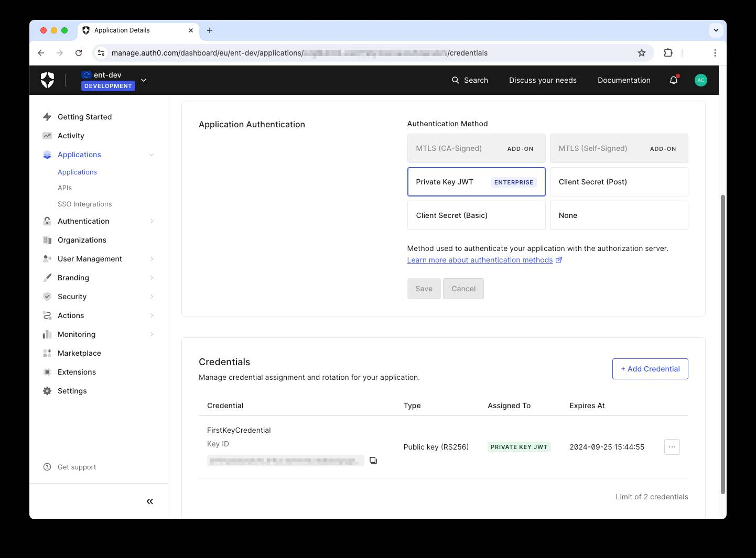
Task: Open the APIs submenu item
Action: pyautogui.click(x=64, y=188)
